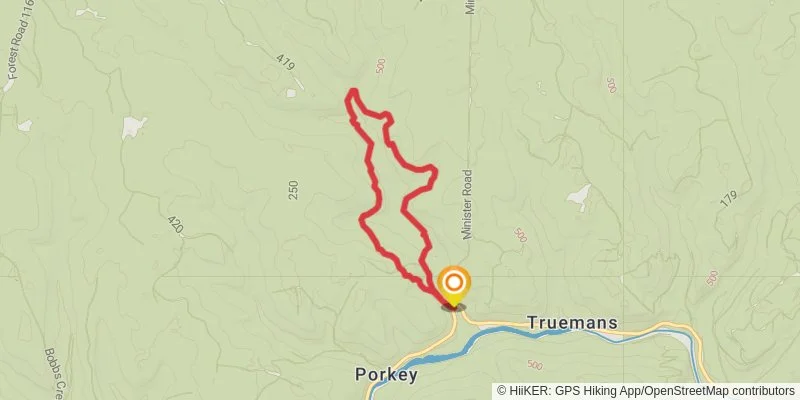Click the Porkey place label
800x400 pixels.
pyautogui.click(x=386, y=375)
